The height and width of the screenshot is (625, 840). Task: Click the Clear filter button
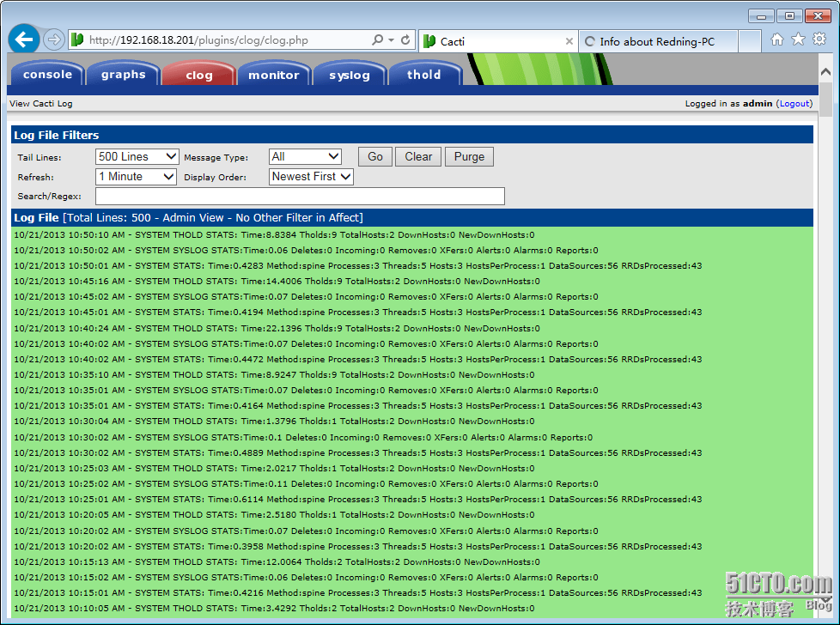418,156
